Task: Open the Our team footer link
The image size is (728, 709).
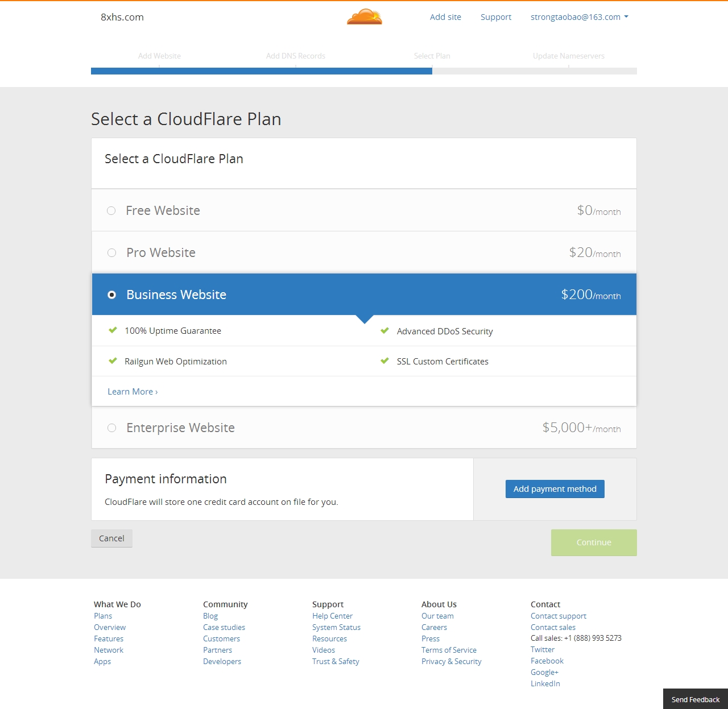Action: [437, 616]
